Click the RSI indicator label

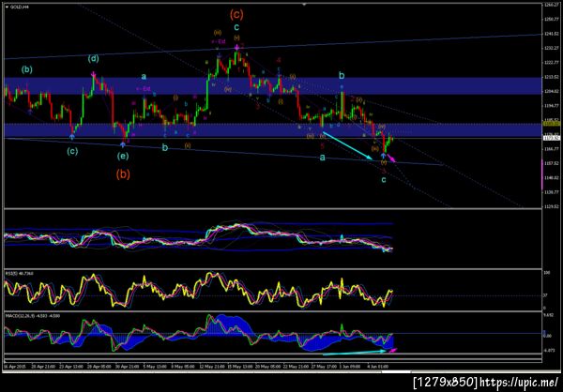click(x=17, y=274)
